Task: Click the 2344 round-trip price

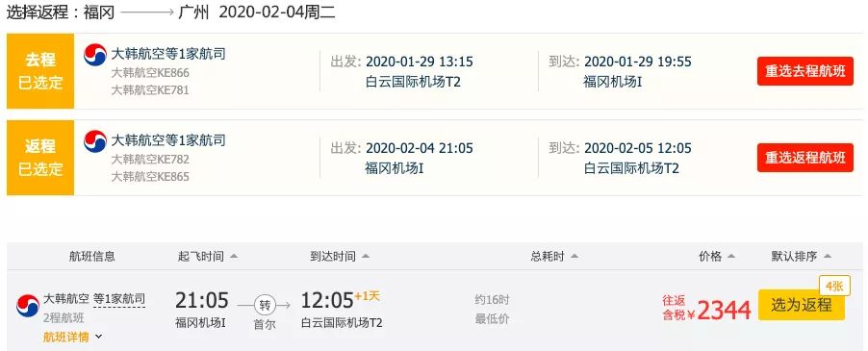Action: (x=724, y=310)
